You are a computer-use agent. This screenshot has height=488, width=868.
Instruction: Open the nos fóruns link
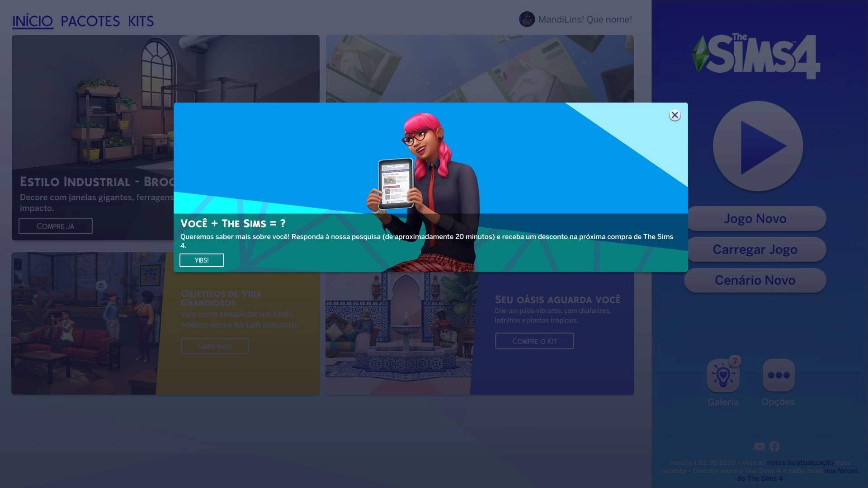(841, 471)
